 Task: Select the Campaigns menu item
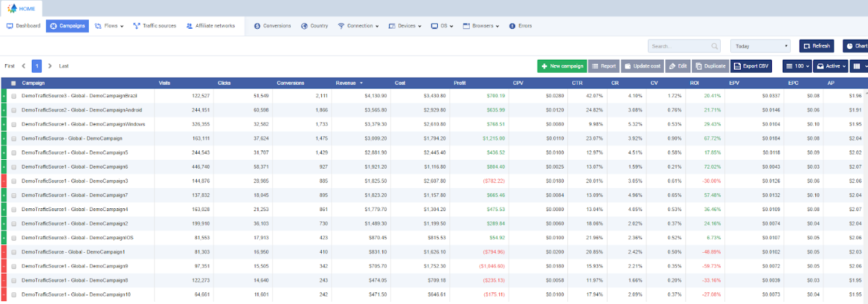(x=67, y=26)
